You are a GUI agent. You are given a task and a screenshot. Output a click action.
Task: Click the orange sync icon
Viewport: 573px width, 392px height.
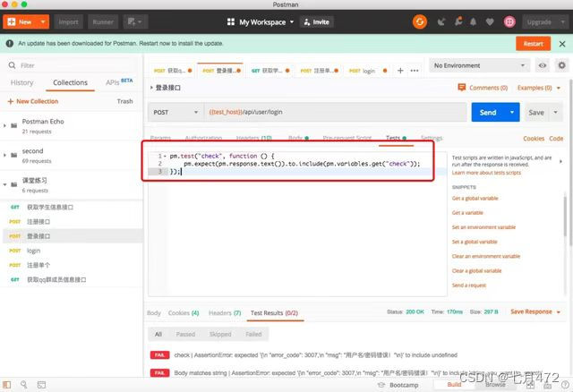[x=420, y=21]
